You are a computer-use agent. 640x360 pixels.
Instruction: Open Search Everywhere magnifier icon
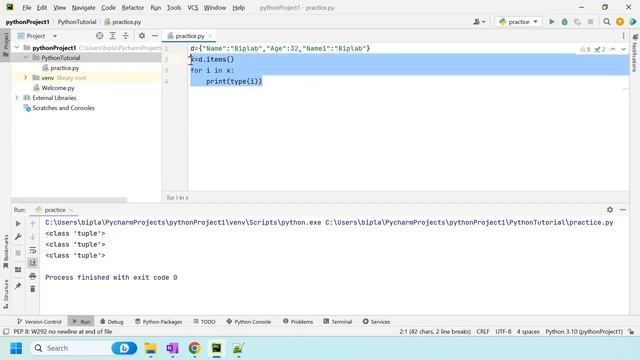click(x=607, y=22)
